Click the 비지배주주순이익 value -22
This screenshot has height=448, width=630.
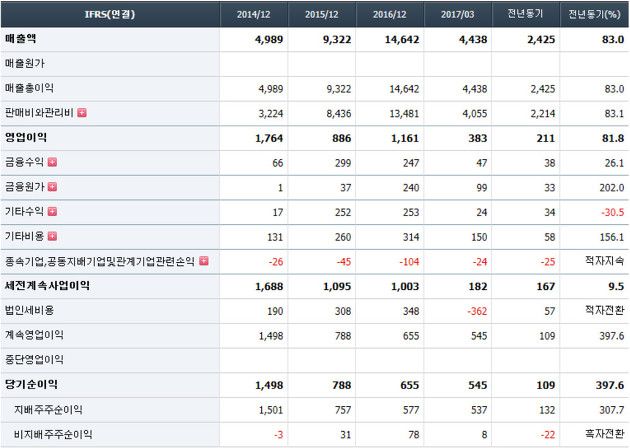pos(548,435)
